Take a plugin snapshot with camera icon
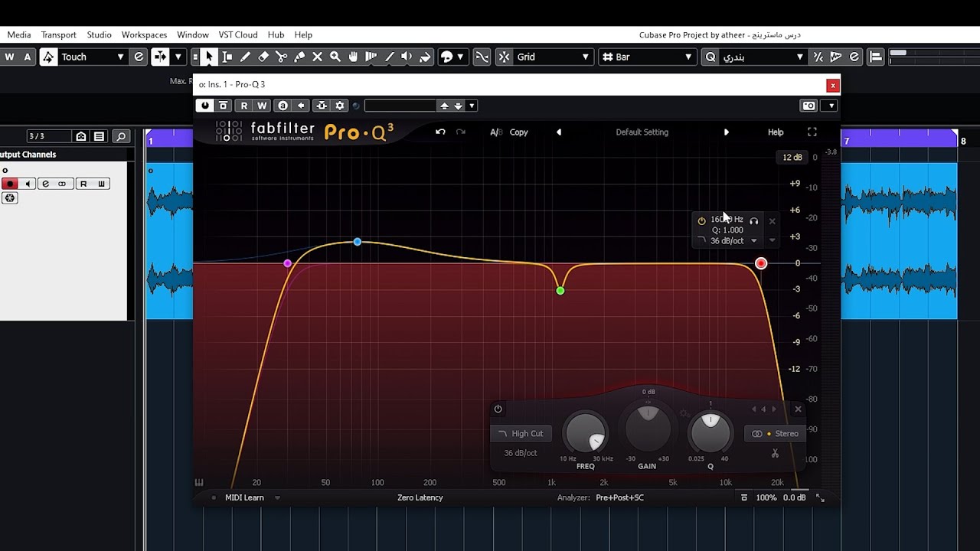The image size is (980, 551). (808, 106)
